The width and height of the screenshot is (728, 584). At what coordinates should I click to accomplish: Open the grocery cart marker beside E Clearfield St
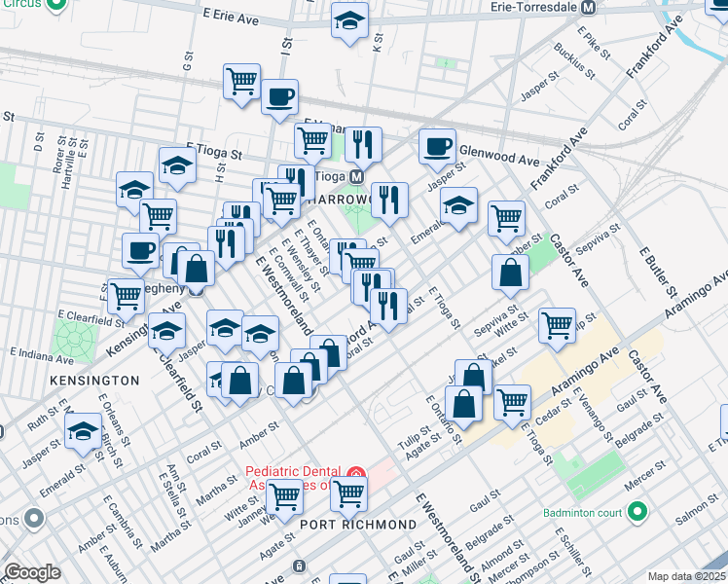click(x=126, y=296)
